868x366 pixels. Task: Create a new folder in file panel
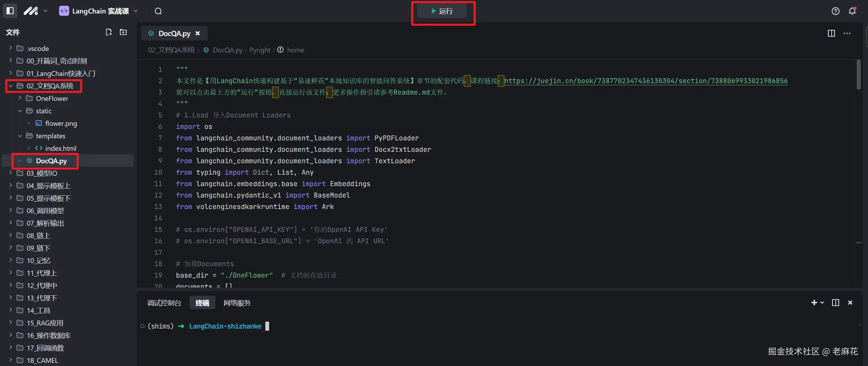pos(123,32)
